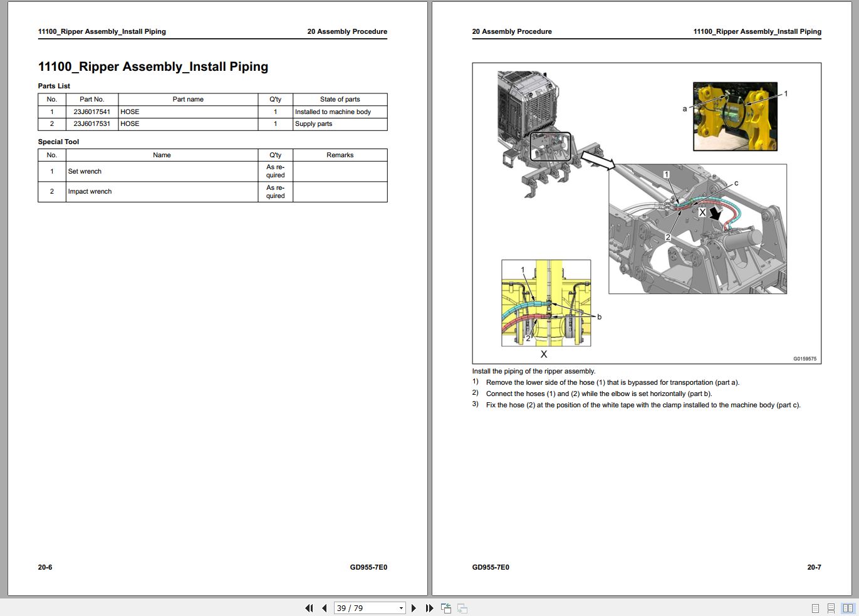
Task: Click the main heading 11100_Ripper Assembly_Install Piping
Action: (x=153, y=66)
